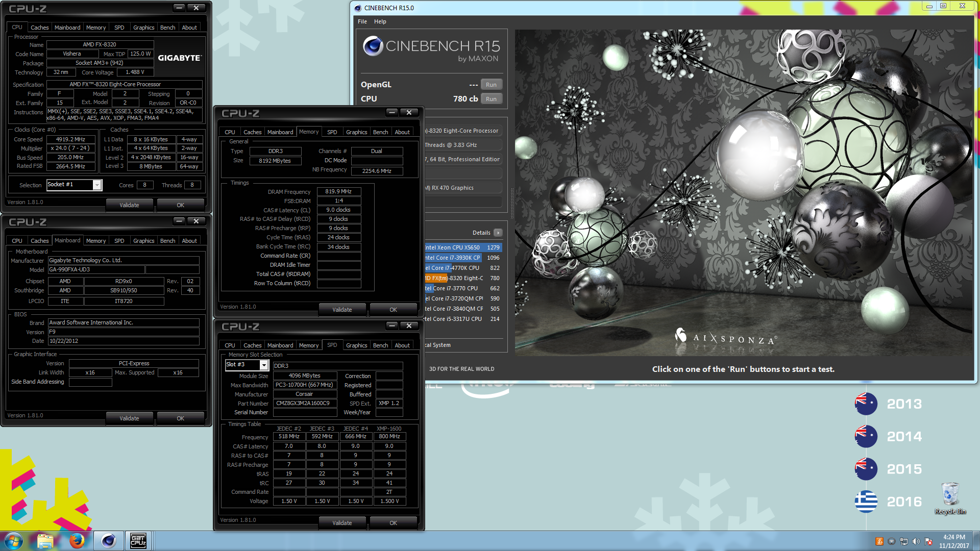Click Validate in the CPU-Z processor window

coord(129,205)
